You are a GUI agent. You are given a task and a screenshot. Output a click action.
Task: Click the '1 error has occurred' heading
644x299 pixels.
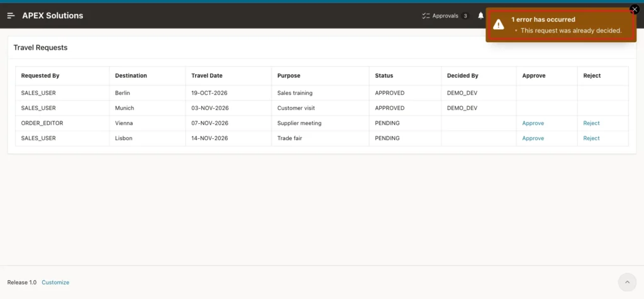543,19
